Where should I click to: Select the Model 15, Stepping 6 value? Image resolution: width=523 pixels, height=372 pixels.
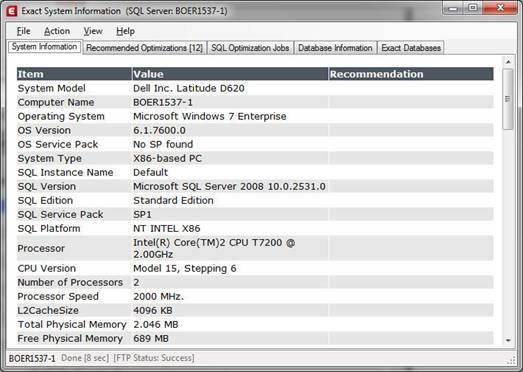coord(185,269)
